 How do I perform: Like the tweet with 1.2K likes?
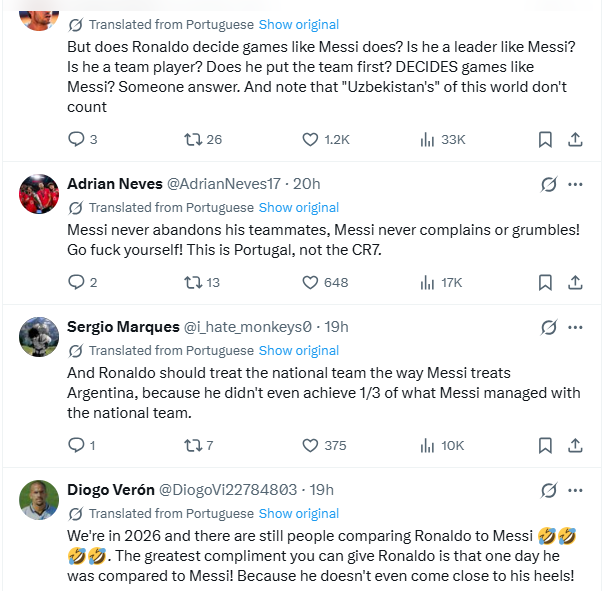click(310, 139)
